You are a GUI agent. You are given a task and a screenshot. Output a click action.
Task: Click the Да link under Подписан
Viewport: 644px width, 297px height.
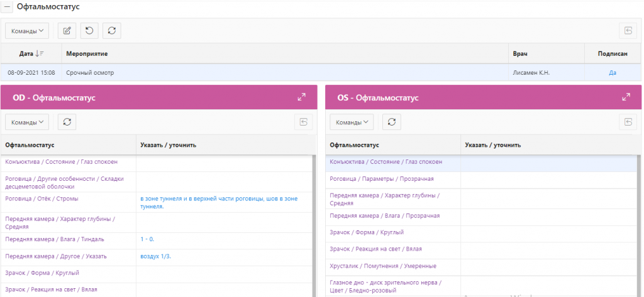coord(613,73)
